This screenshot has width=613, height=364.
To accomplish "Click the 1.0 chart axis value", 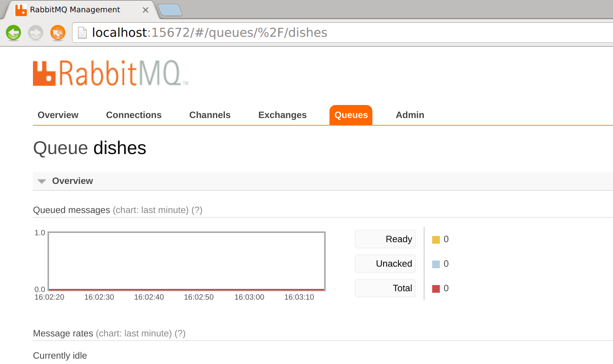I will pyautogui.click(x=40, y=233).
